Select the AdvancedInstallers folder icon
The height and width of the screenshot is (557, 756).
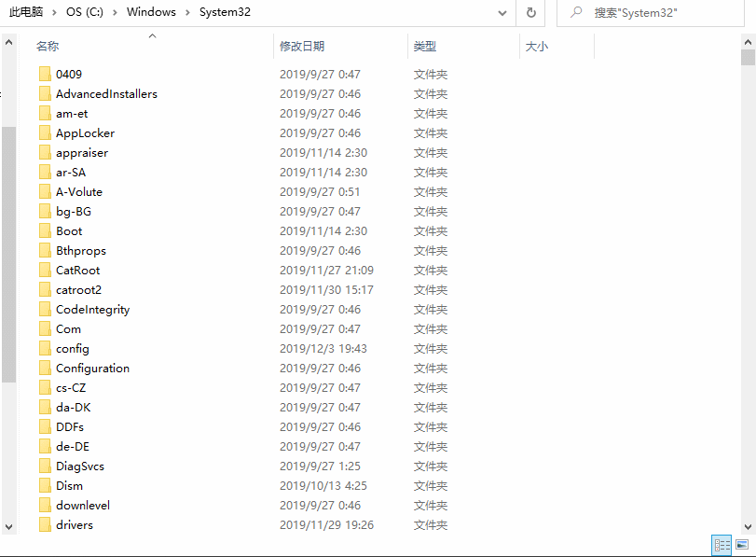pyautogui.click(x=45, y=93)
